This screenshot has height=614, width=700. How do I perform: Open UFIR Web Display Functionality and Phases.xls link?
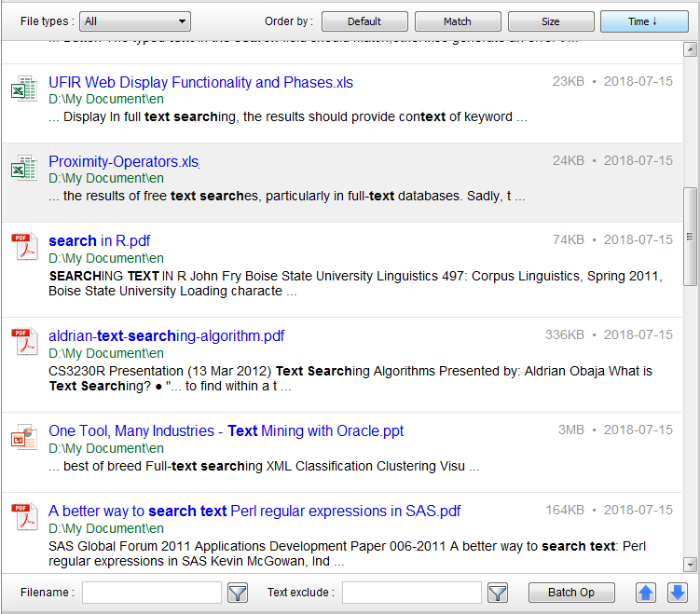coord(200,82)
